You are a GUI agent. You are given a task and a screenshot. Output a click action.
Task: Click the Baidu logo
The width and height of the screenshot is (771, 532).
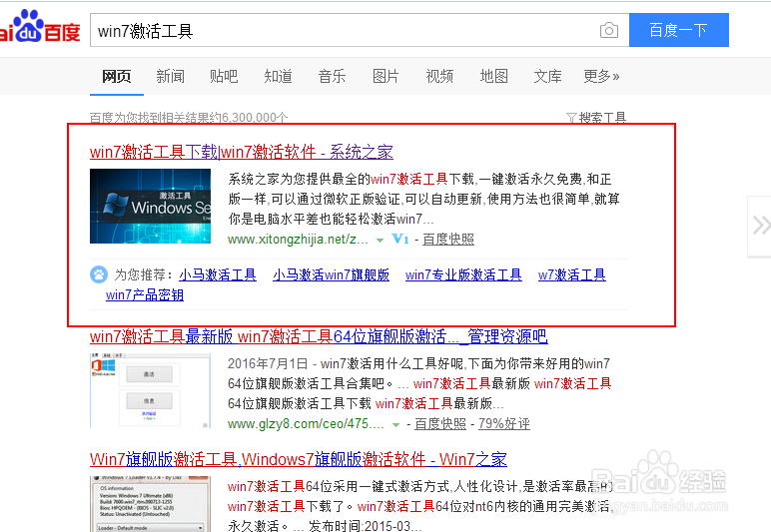click(x=39, y=27)
